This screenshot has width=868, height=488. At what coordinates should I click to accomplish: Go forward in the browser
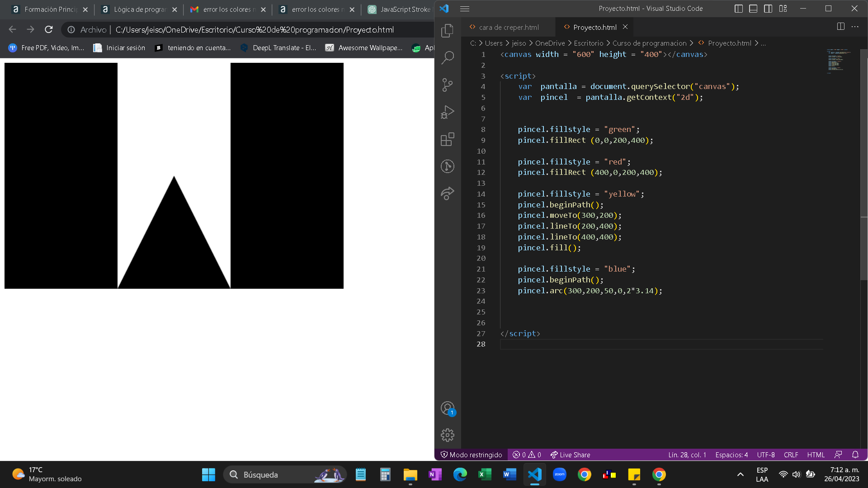click(30, 29)
